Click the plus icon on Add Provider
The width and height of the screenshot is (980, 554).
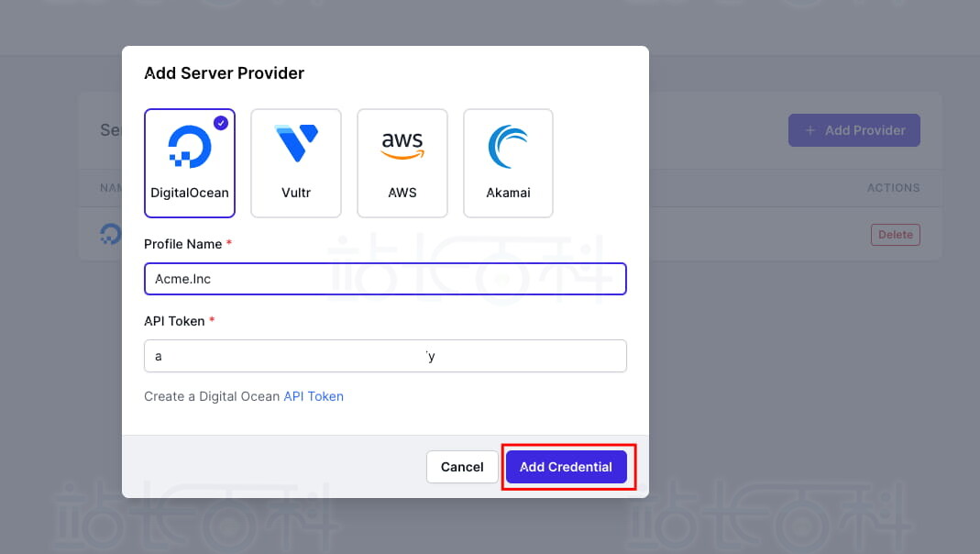click(x=810, y=130)
